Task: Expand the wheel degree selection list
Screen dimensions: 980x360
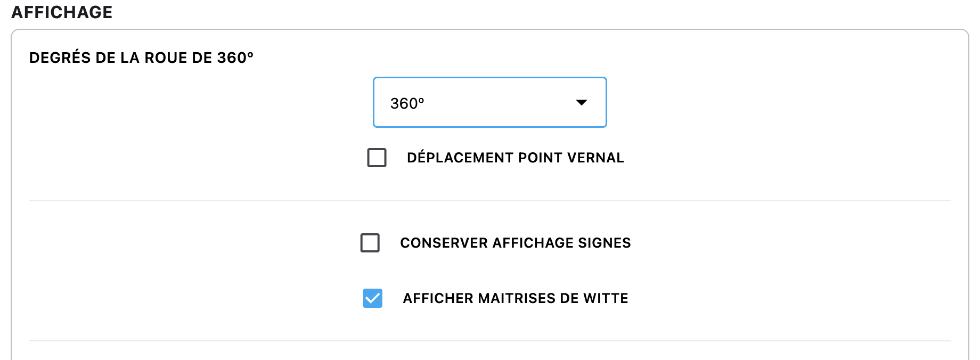Action: (x=489, y=102)
